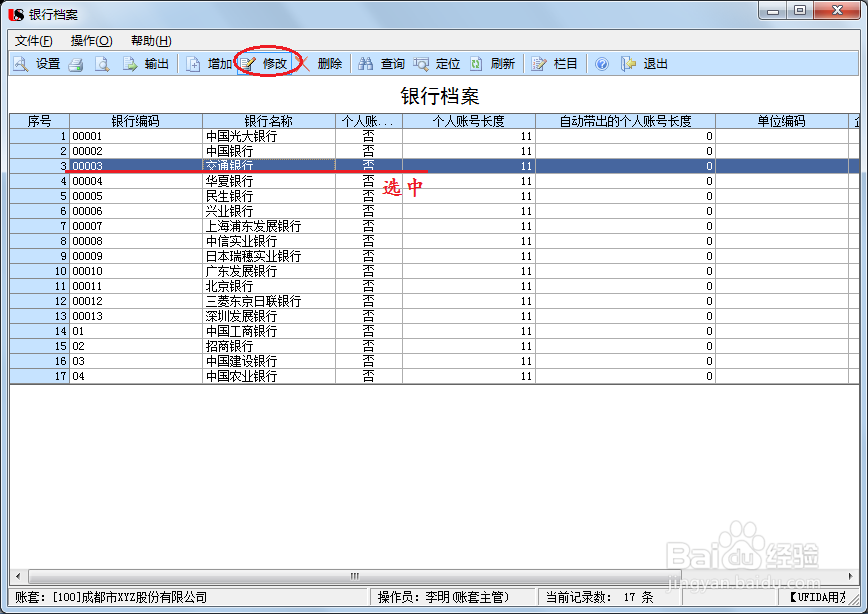Select the 中国农业银行 row
Screen dimensions: 868x614
[435, 375]
